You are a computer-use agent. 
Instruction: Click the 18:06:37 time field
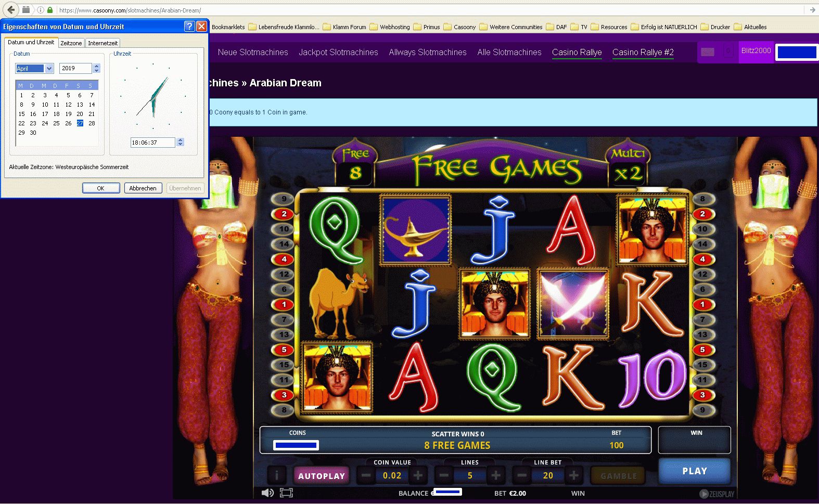pyautogui.click(x=153, y=142)
